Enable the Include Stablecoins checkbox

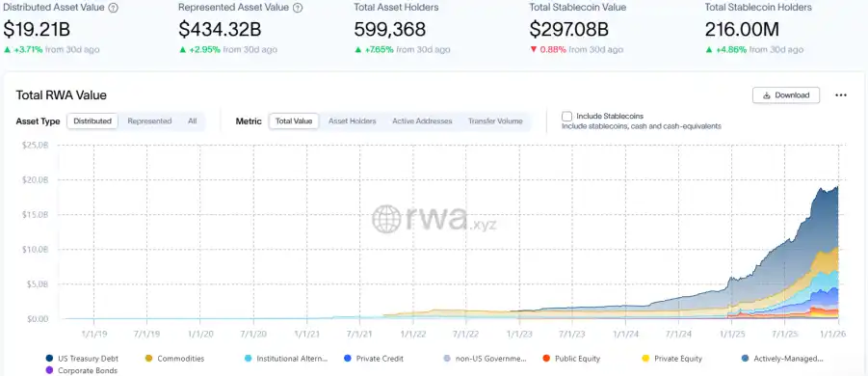(566, 117)
